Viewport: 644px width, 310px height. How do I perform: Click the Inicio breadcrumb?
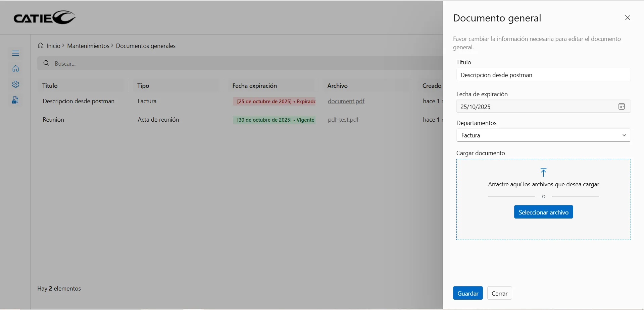[x=53, y=46]
